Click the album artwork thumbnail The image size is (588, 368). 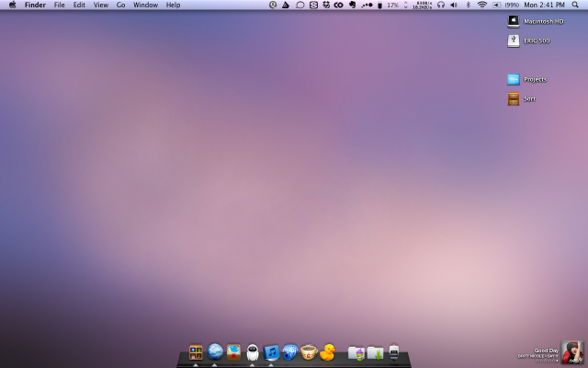click(572, 352)
